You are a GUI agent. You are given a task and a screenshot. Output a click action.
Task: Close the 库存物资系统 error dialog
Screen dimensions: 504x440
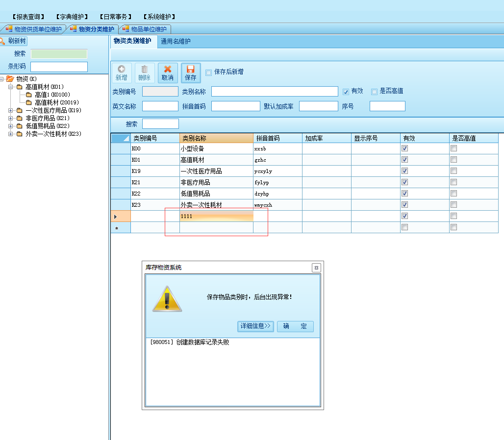click(x=316, y=268)
